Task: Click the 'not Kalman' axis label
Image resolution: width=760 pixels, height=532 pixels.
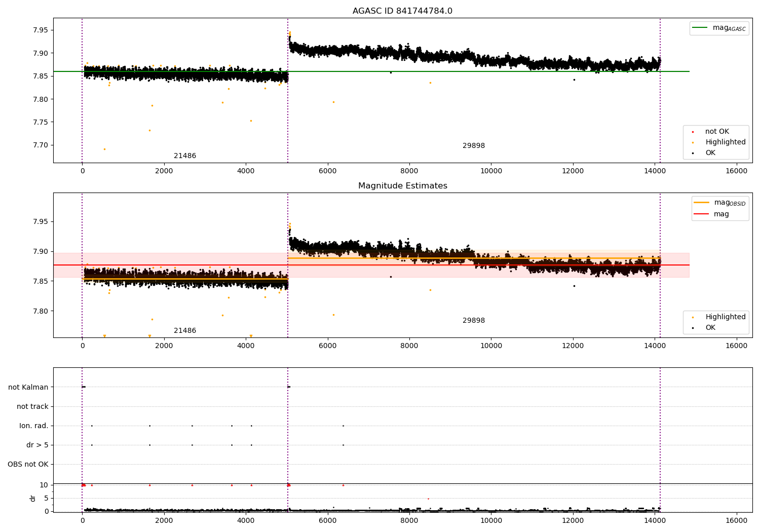Action: click(28, 387)
